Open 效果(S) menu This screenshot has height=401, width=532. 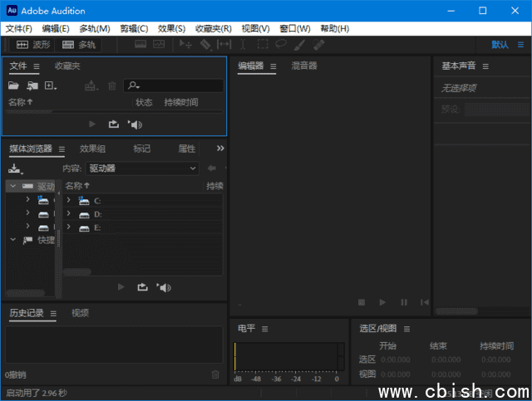(172, 29)
